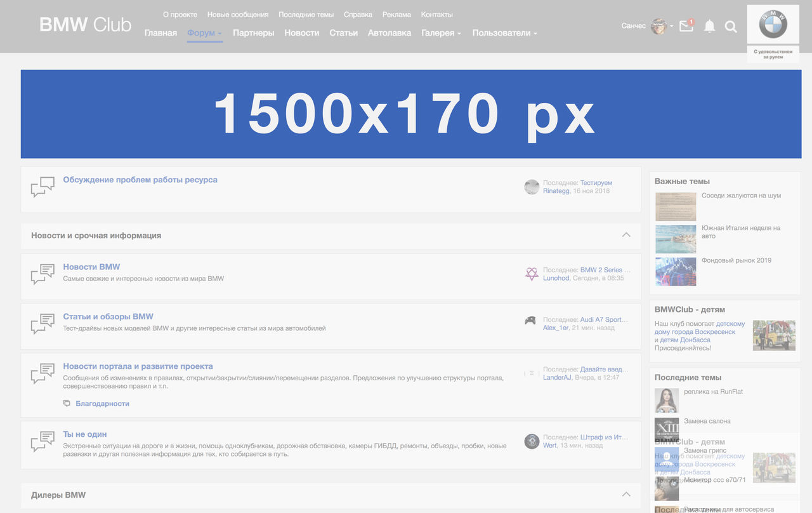Open детскому дому города Воскресенск link
The width and height of the screenshot is (812, 513).
tap(700, 328)
